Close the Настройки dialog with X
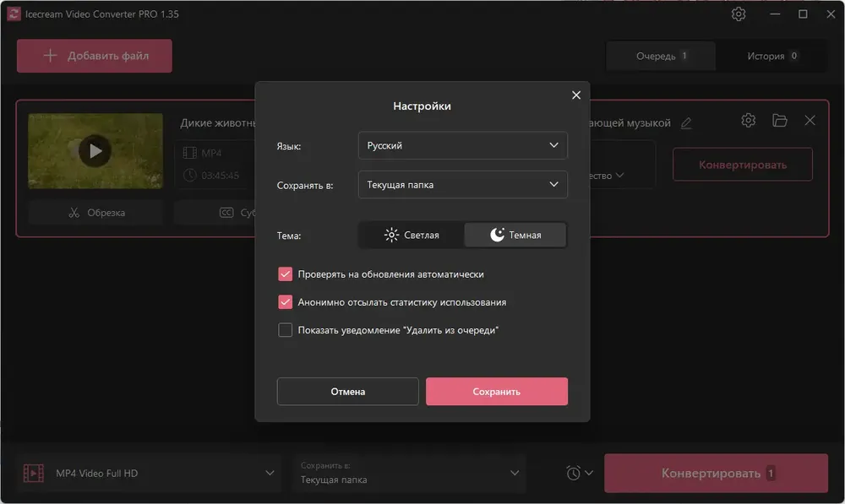The width and height of the screenshot is (845, 504). click(x=576, y=95)
